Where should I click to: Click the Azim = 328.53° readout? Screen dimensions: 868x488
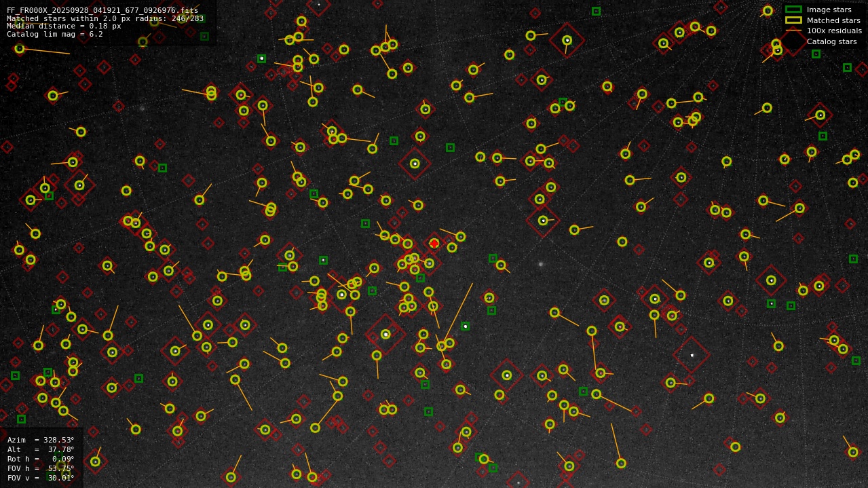41,440
